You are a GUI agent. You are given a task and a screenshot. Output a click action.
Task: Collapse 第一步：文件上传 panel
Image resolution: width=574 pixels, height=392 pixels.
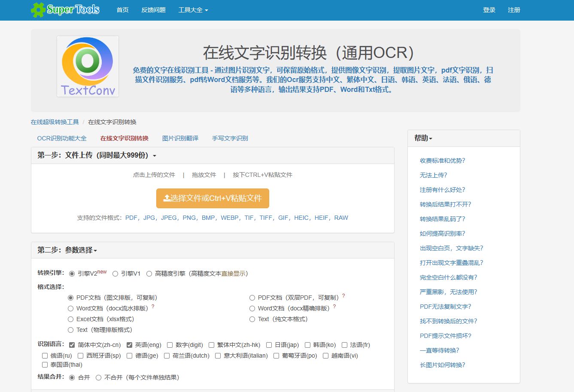tap(97, 155)
